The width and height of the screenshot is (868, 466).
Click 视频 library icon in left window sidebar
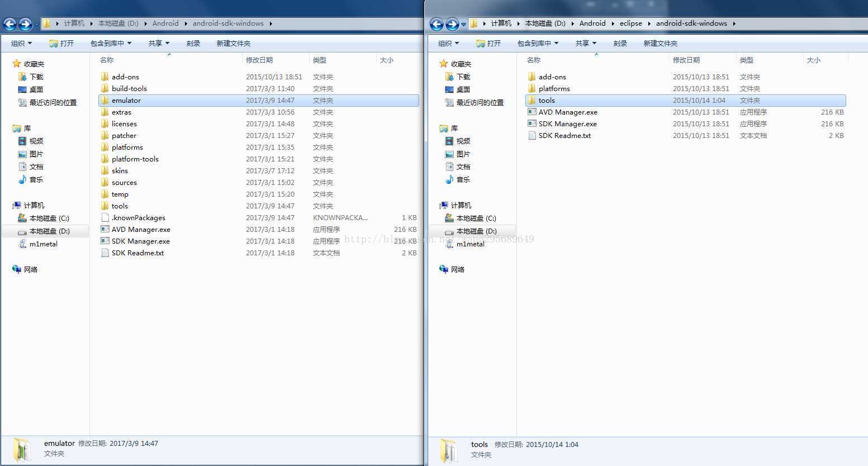click(x=22, y=141)
